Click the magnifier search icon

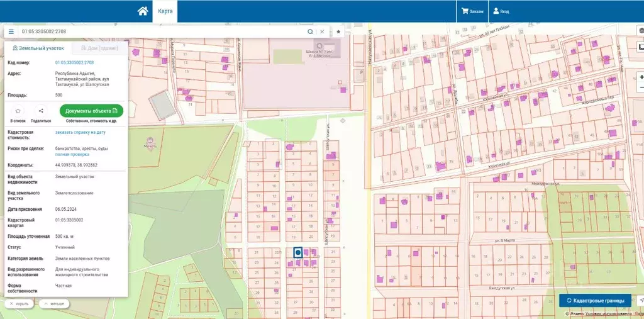310,31
